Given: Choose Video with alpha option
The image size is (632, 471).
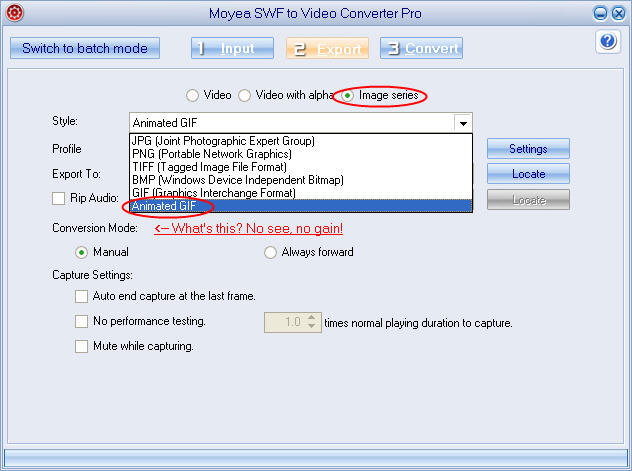Looking at the screenshot, I should point(244,95).
